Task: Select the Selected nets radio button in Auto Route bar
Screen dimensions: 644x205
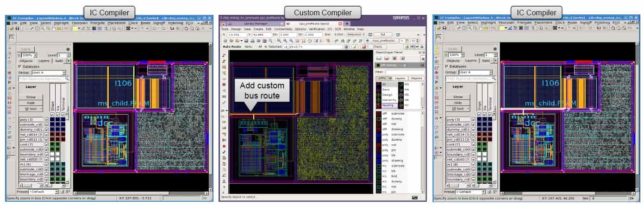Action: 265,46
